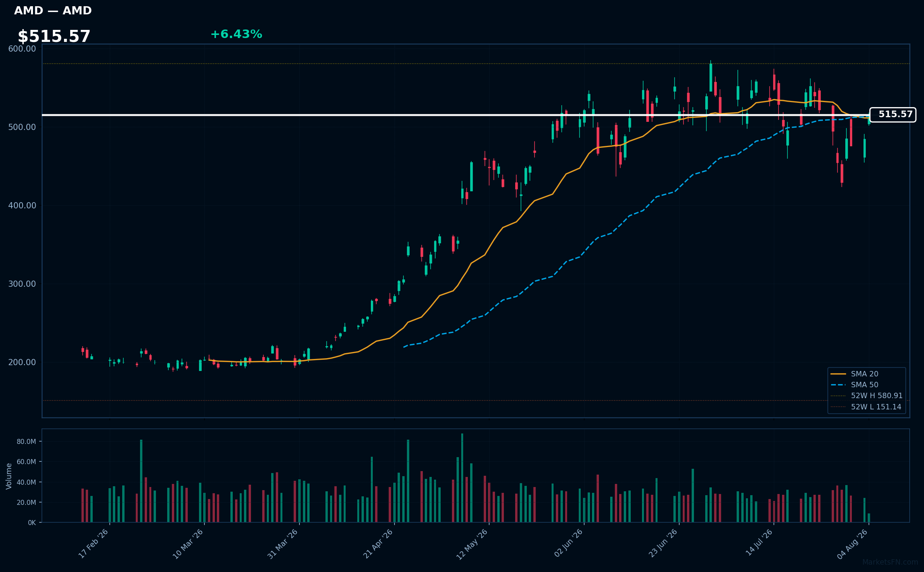924x572 pixels.
Task: Click the 600.00 price axis label
Action: (x=22, y=49)
